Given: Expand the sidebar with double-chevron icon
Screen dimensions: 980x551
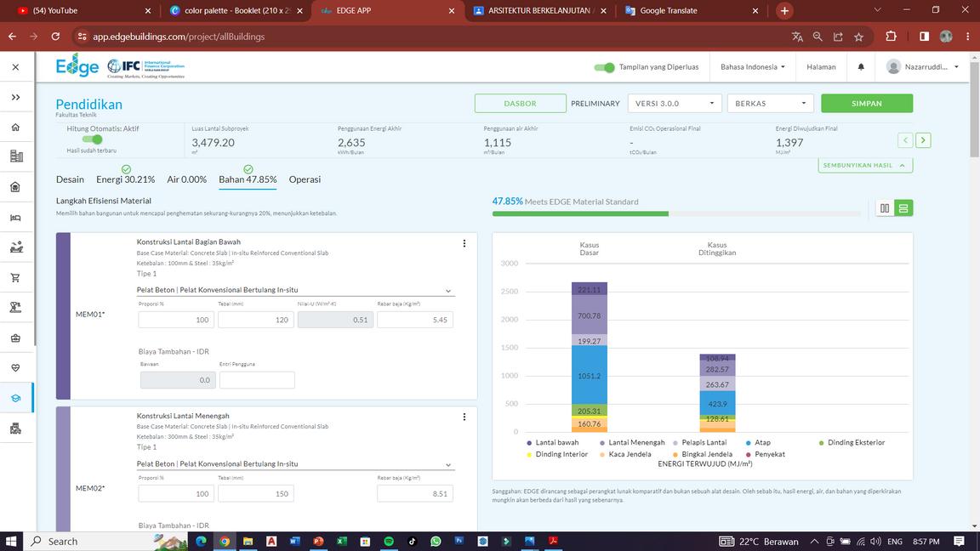Looking at the screenshot, I should tap(15, 97).
